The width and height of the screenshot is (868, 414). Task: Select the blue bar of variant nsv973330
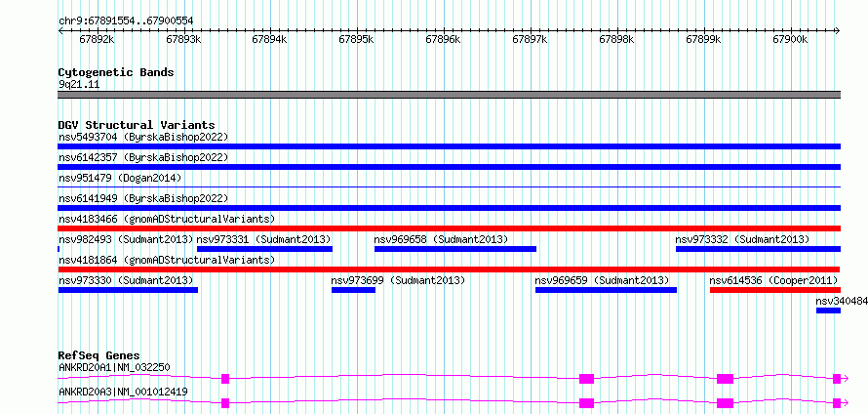128,290
